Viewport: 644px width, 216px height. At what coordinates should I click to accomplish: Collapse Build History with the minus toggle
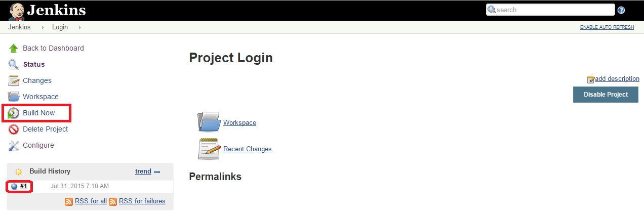tap(157, 172)
